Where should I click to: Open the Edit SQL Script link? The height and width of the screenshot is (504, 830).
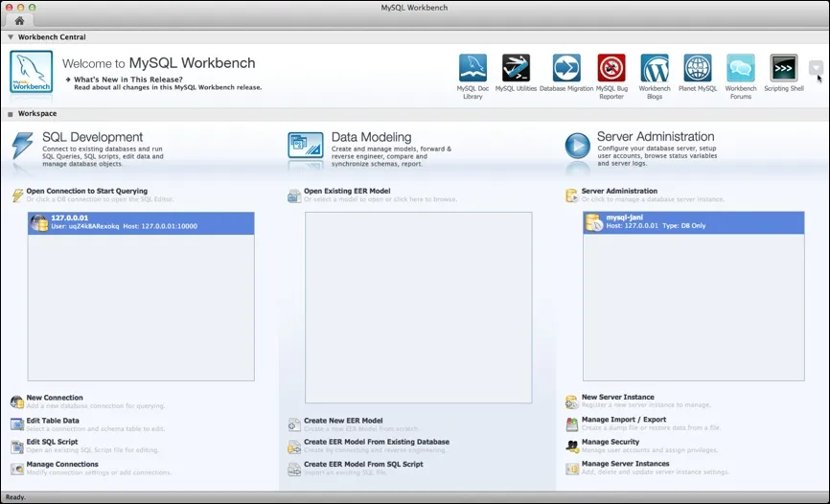click(x=52, y=442)
